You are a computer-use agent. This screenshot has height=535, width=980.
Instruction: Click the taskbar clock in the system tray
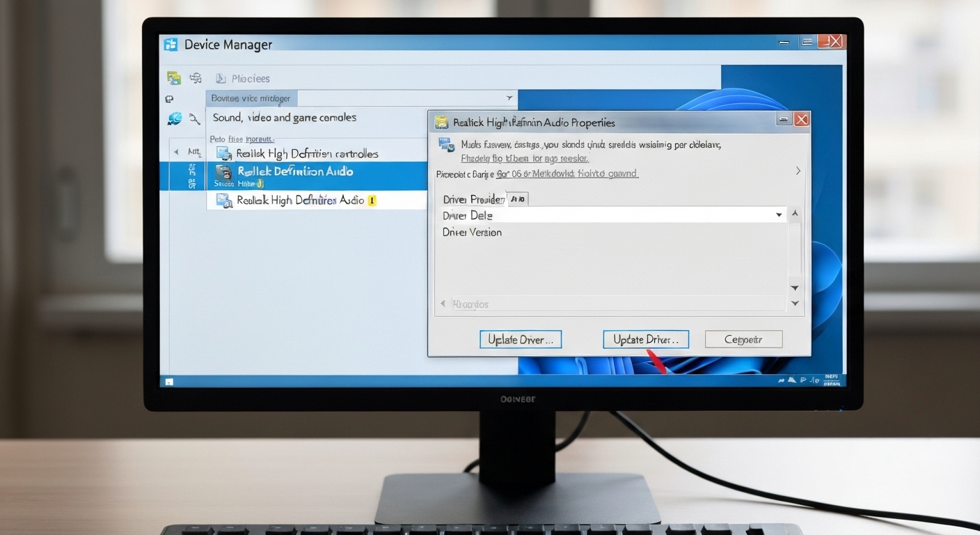click(831, 380)
